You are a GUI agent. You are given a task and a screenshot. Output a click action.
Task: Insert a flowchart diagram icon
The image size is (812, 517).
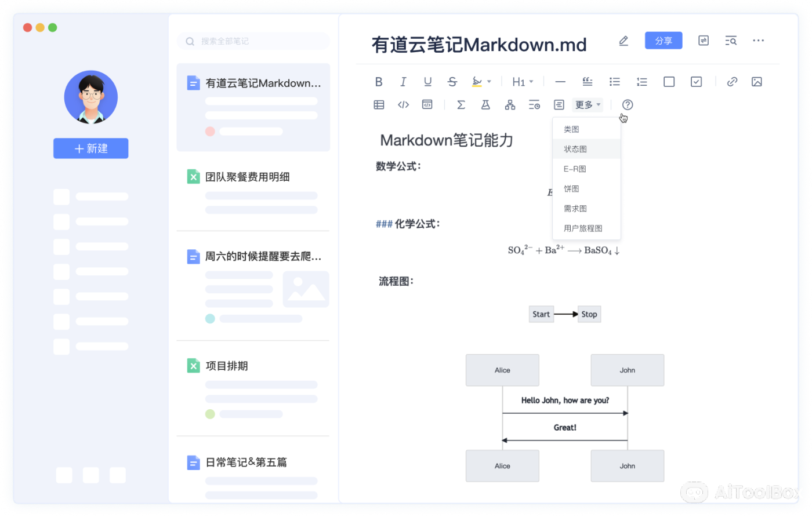pos(509,104)
